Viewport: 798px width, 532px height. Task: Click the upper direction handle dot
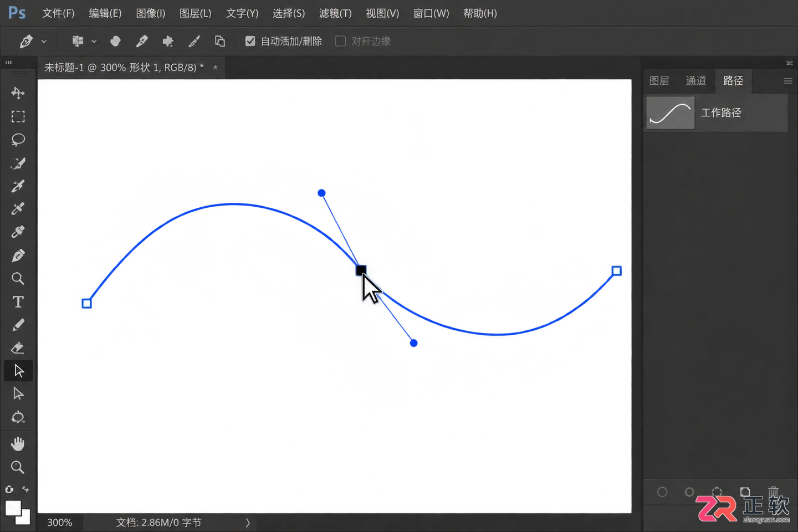tap(321, 193)
